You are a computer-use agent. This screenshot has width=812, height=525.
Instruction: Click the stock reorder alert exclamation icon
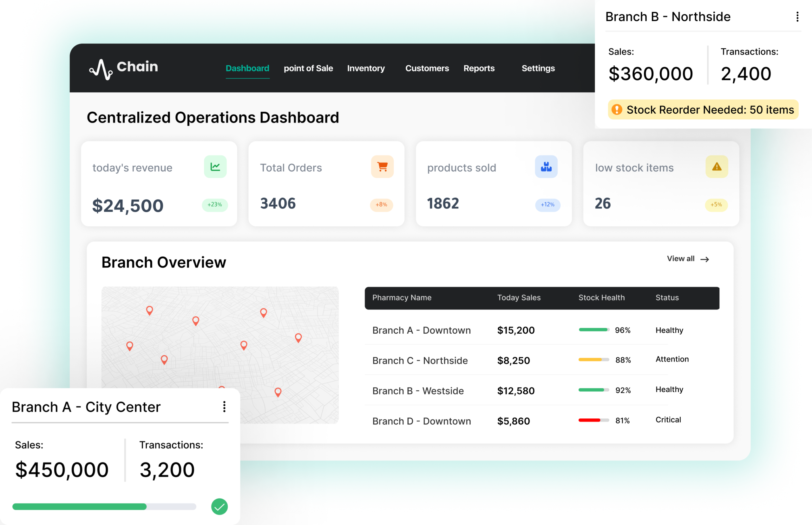617,110
